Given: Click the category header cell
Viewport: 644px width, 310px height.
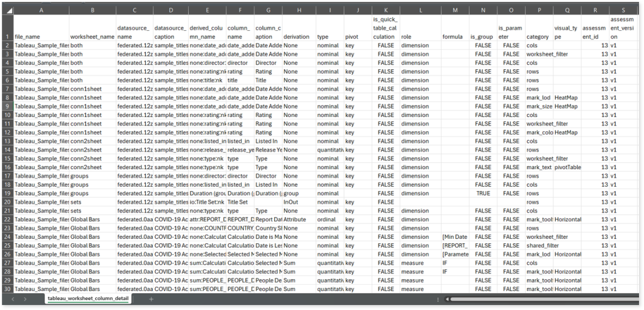Looking at the screenshot, I should click(539, 28).
